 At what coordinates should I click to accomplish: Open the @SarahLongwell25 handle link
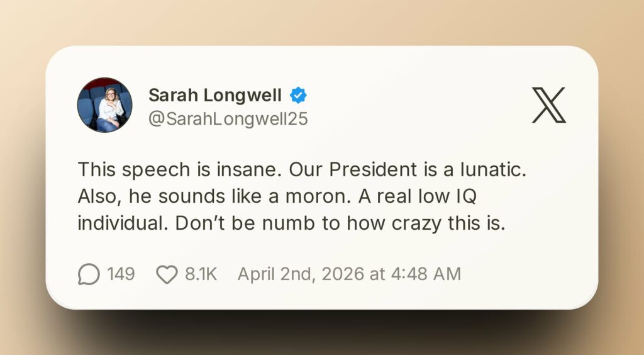(228, 119)
